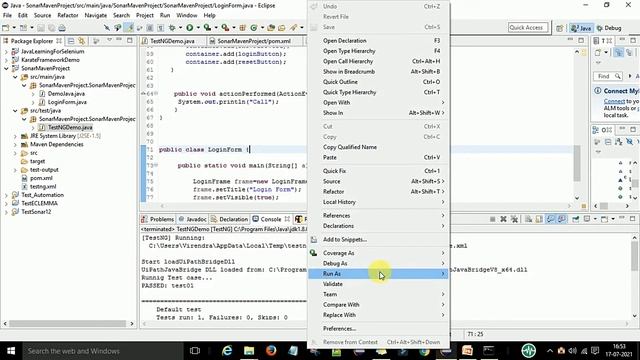Click the Task View taskbar icon

pos(195,351)
